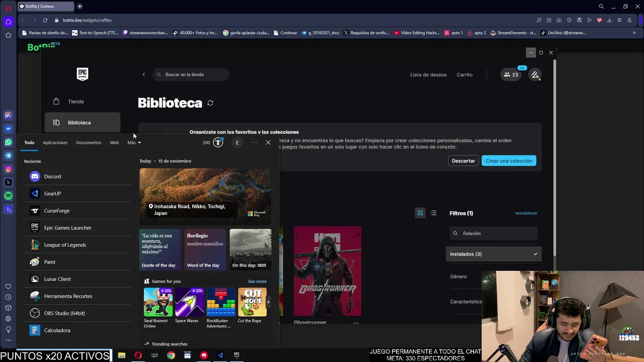Go back in Epic Games Launcher
Screen dimensions: 644x362
click(143, 74)
